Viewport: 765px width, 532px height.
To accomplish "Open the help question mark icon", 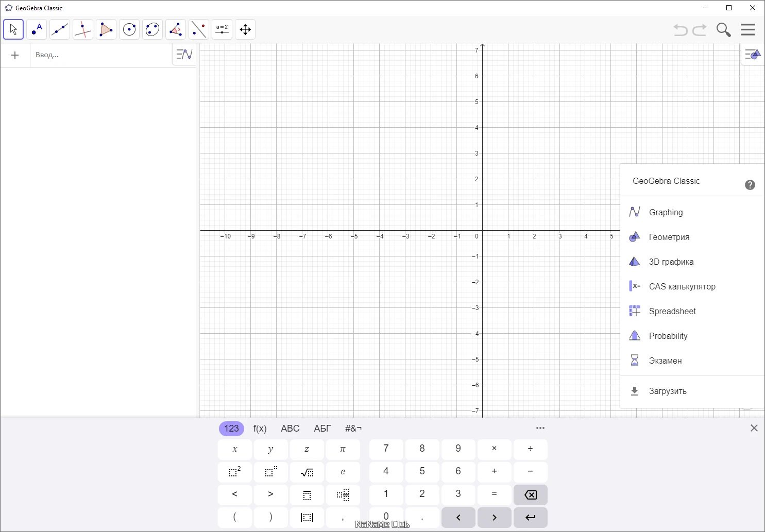I will pos(750,185).
